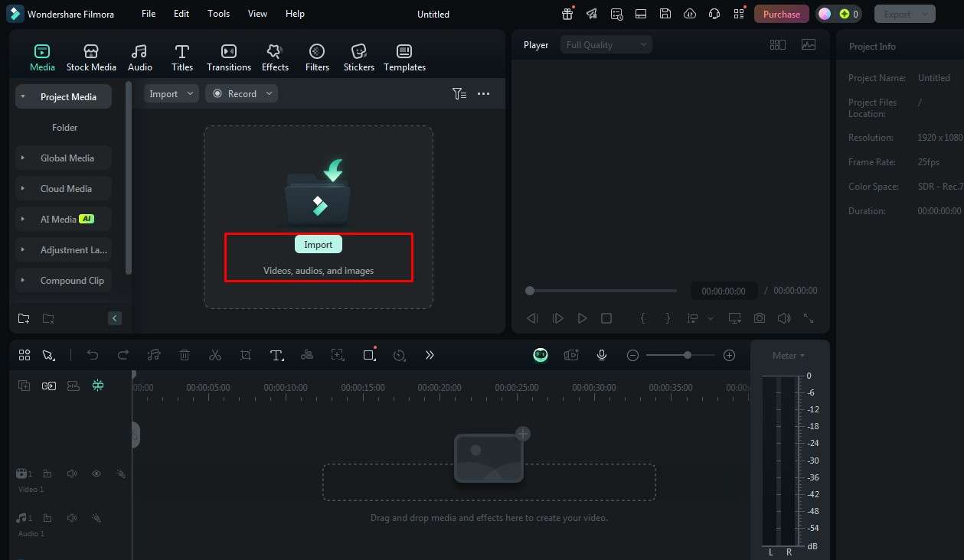
Task: Click the add new folder icon
Action: (x=24, y=318)
